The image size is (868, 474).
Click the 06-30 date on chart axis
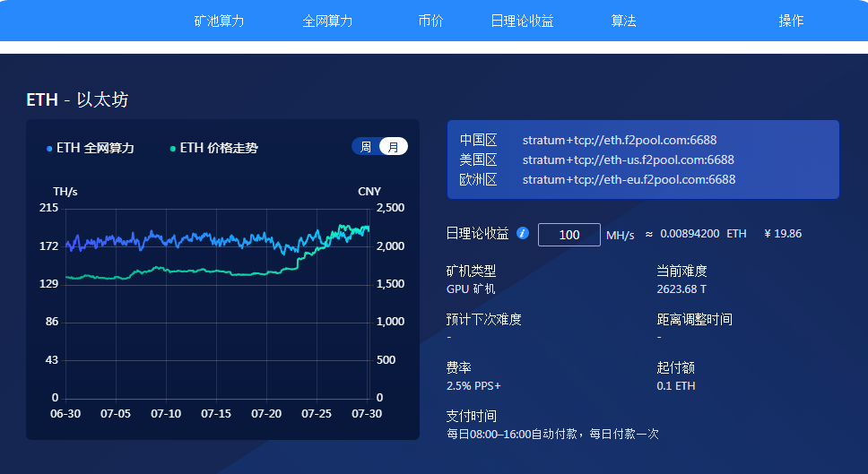65,414
